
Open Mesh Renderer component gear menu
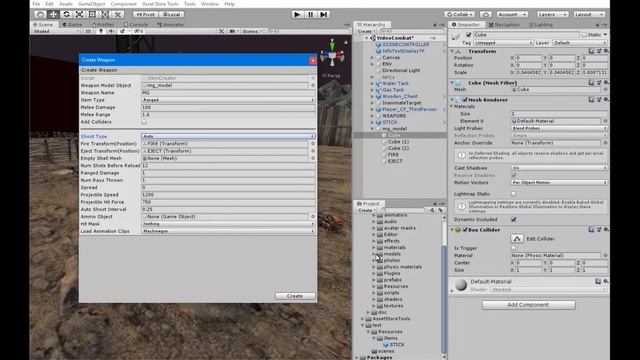606,100
